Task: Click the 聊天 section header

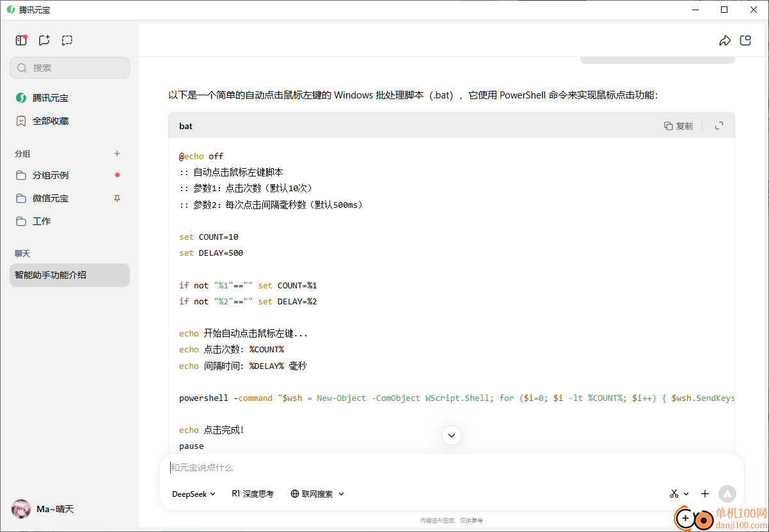Action: pos(22,254)
